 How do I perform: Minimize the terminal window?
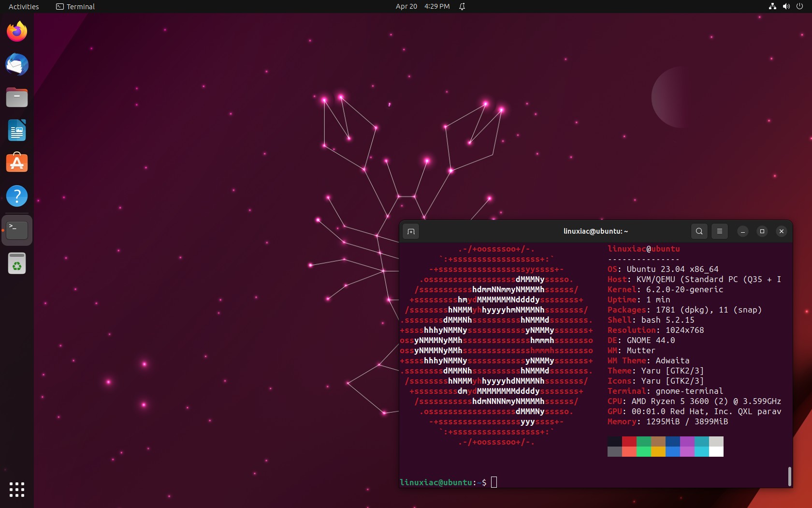tap(743, 231)
